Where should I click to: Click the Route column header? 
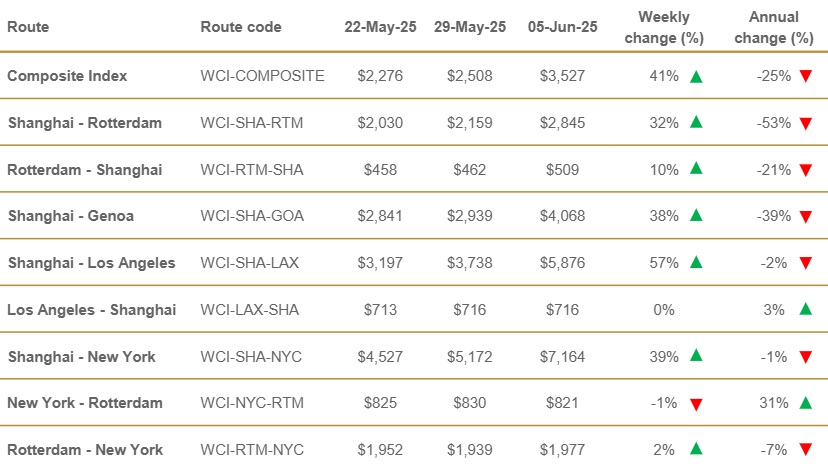point(27,27)
